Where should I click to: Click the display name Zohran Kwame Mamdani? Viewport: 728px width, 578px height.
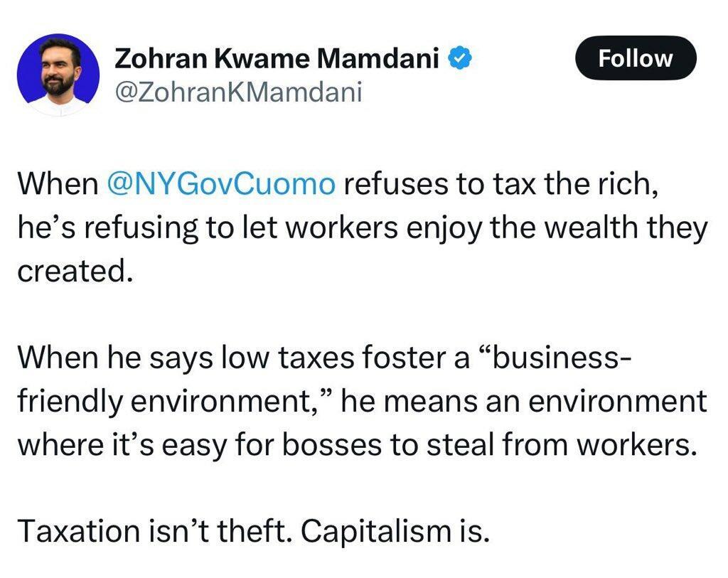(x=277, y=60)
